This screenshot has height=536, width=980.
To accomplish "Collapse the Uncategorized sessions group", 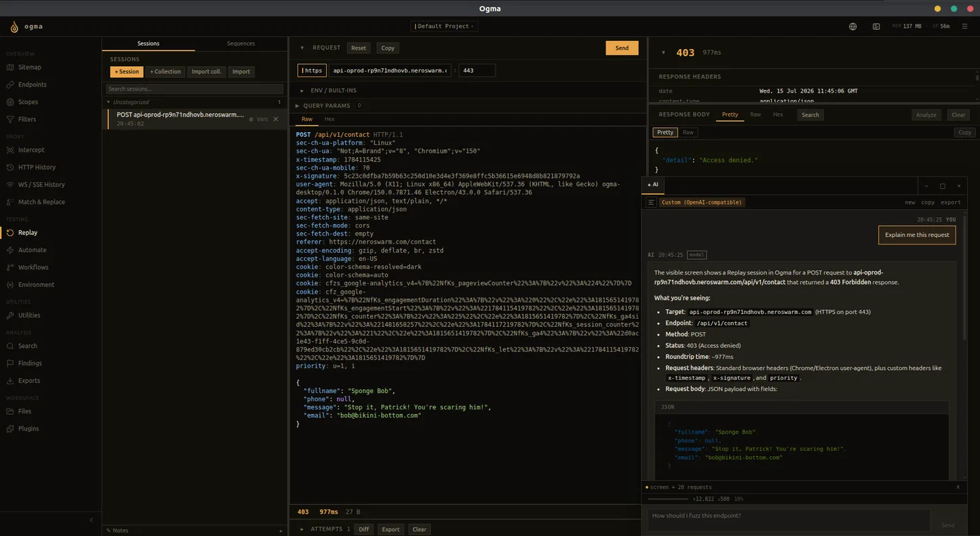I will coord(107,102).
